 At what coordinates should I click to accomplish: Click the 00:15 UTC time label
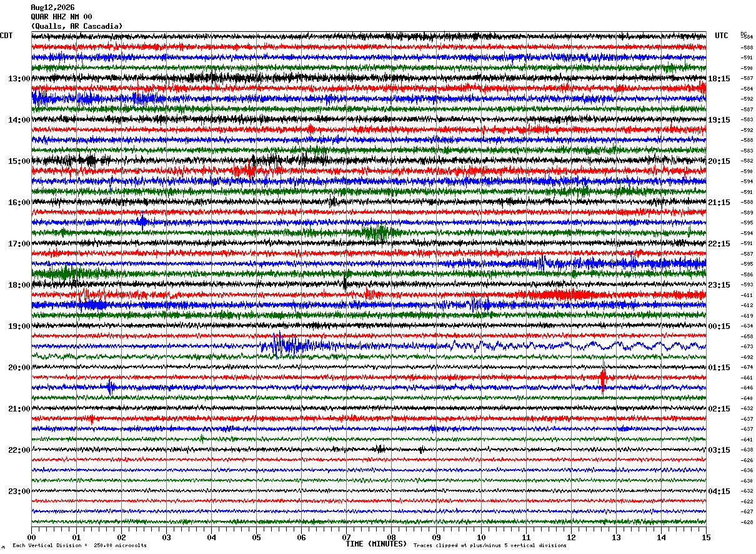pyautogui.click(x=719, y=326)
